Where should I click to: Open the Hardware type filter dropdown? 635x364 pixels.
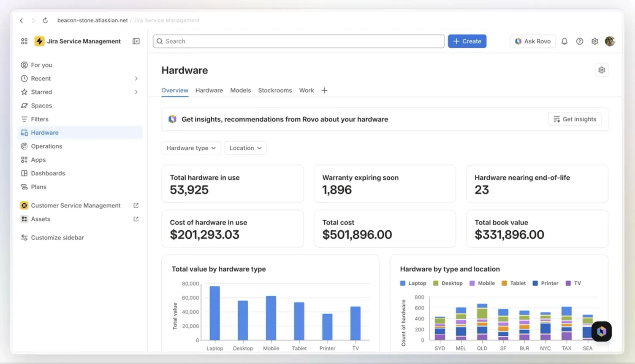coord(191,148)
